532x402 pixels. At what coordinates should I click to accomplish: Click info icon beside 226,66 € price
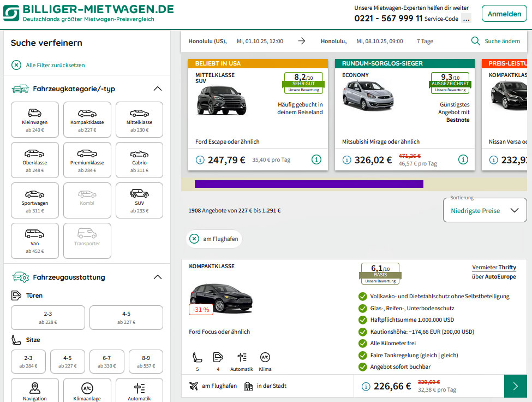[x=366, y=386]
